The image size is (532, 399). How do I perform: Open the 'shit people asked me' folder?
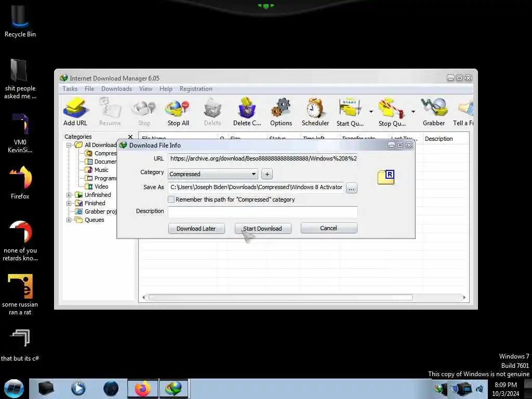point(20,79)
